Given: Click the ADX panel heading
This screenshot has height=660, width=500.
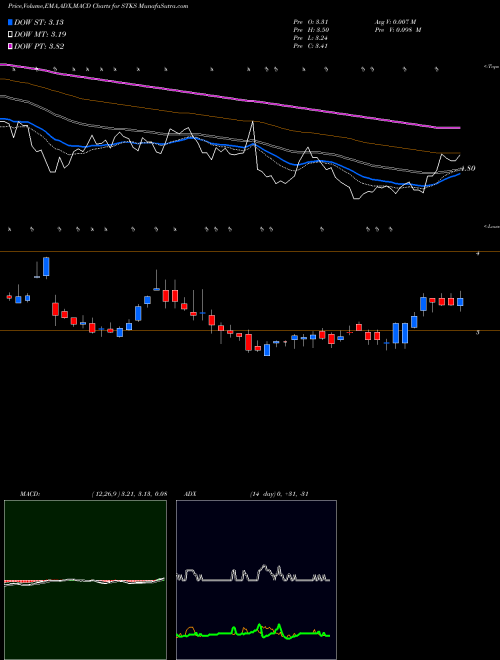Looking at the screenshot, I should (x=191, y=494).
